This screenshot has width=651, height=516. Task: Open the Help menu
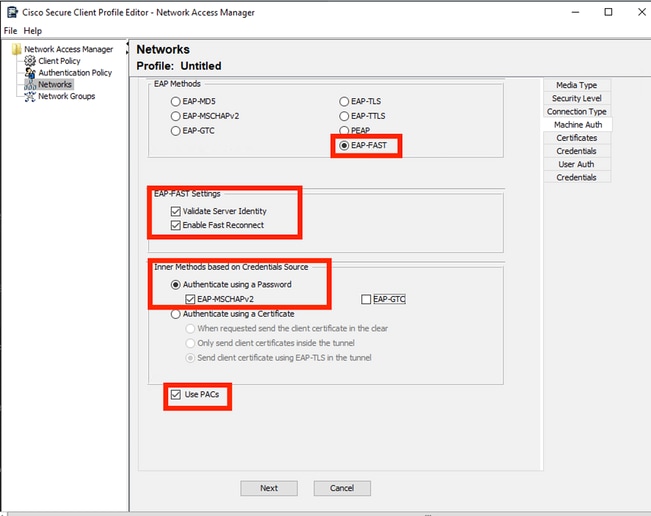(32, 31)
